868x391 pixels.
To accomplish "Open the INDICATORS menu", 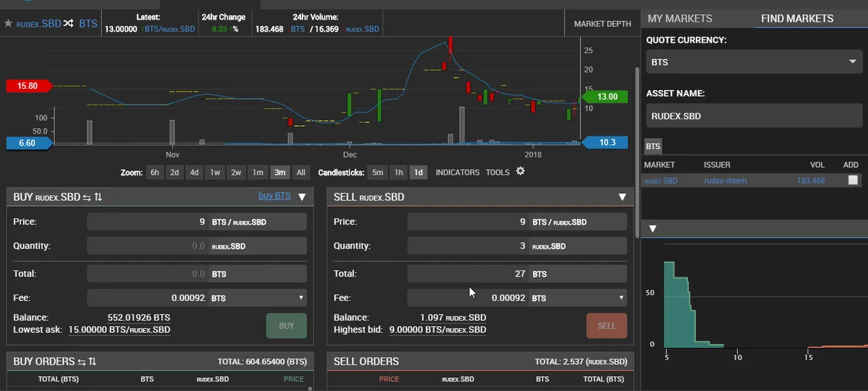I will point(458,173).
